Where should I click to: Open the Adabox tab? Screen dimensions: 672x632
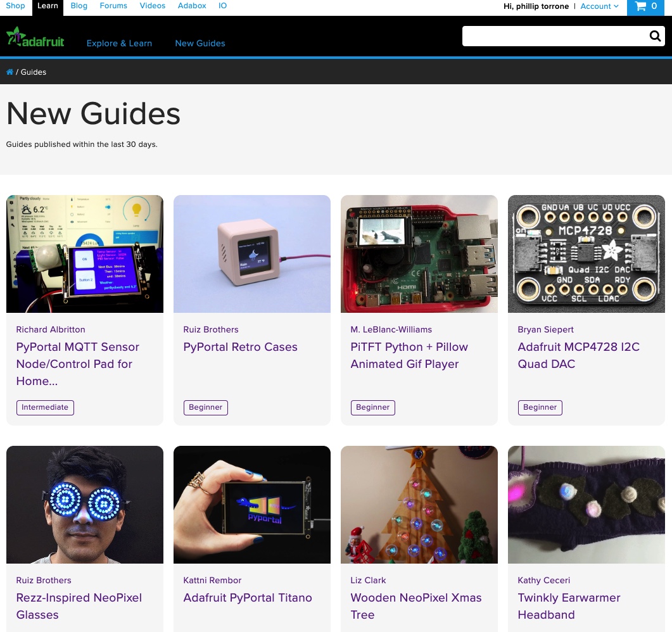(x=192, y=6)
